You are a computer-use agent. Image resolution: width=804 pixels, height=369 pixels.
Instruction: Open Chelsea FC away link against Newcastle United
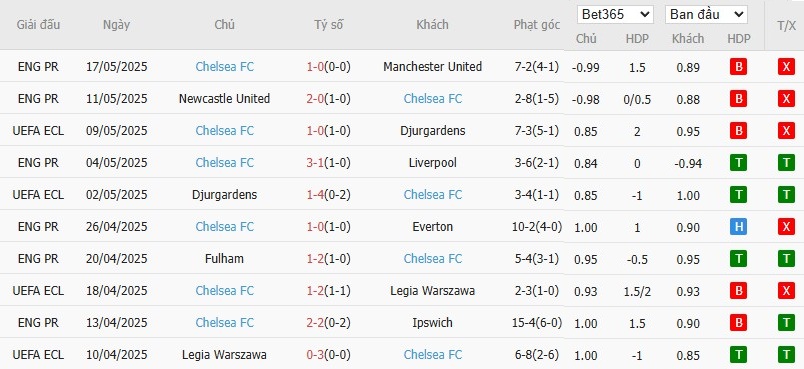point(433,98)
